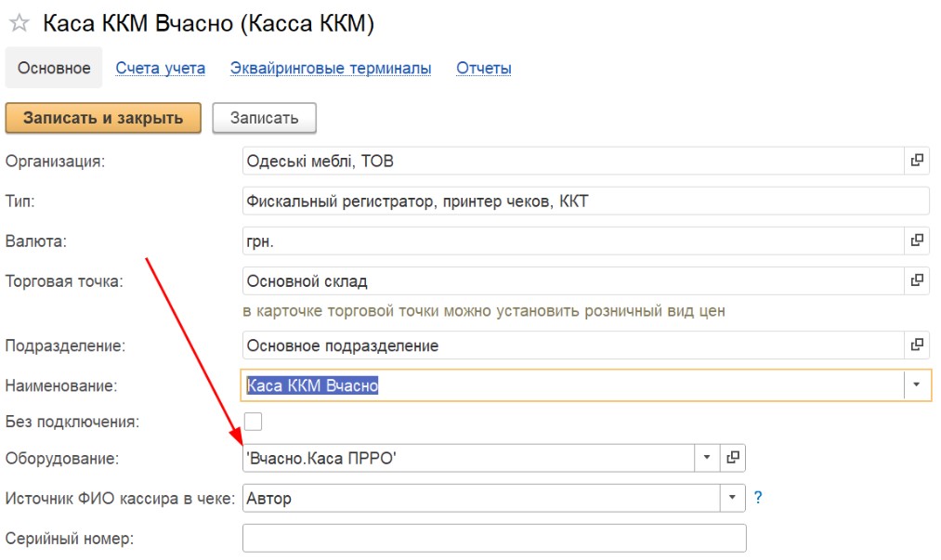Click into the Серийный номер input field

(494, 538)
